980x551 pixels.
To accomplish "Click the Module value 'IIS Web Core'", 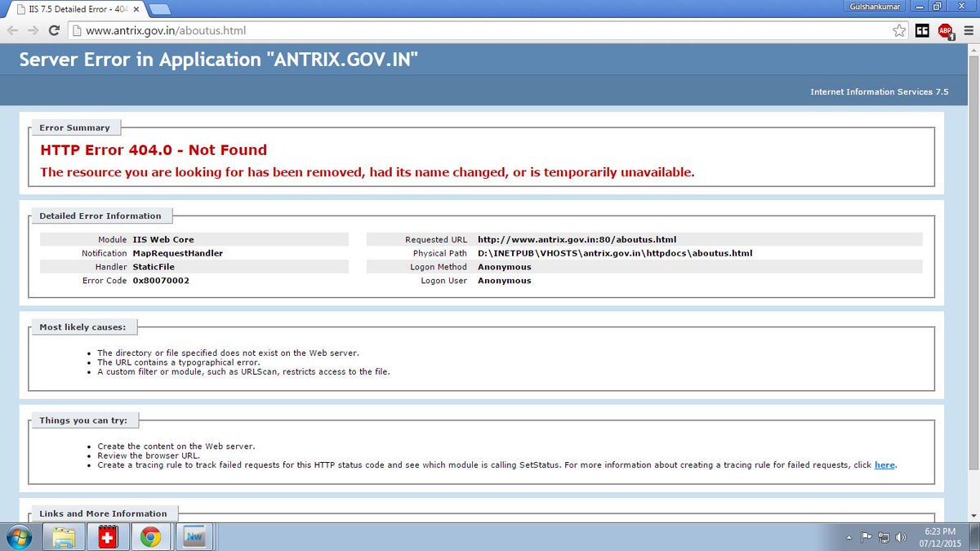I will pos(163,240).
